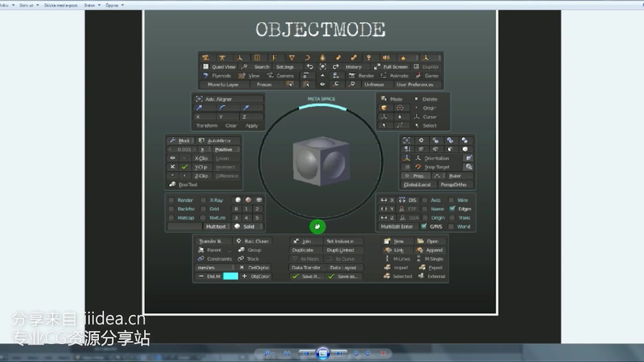Click the speaker icon in top row

[386, 58]
